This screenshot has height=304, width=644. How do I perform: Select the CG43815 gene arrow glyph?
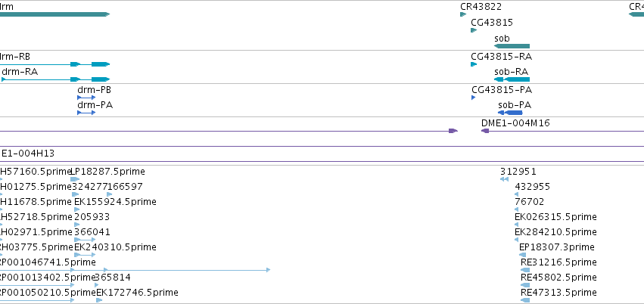click(x=474, y=30)
